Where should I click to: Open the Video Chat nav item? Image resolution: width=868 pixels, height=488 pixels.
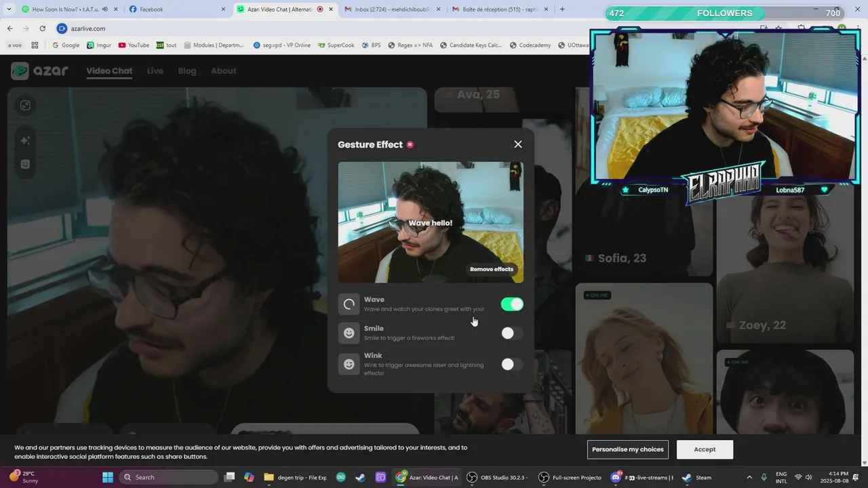pos(109,70)
